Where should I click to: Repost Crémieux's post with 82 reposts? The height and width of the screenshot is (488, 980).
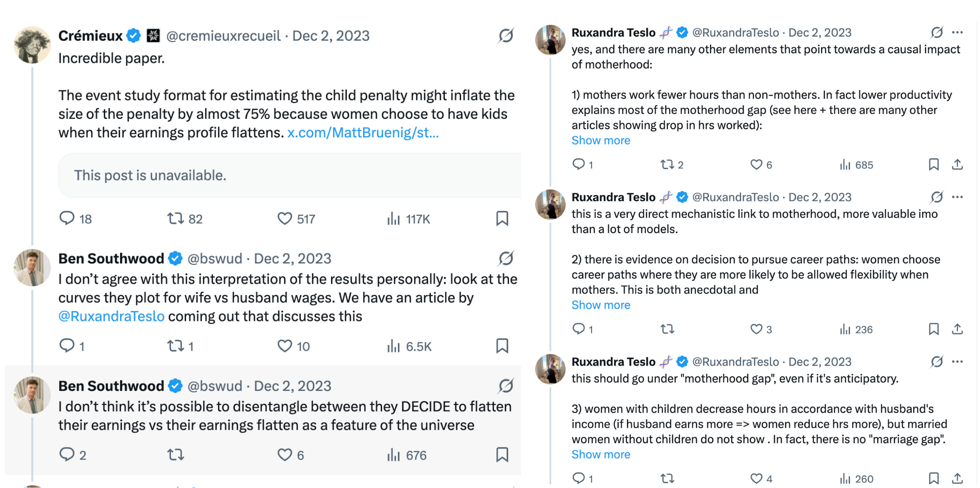[x=176, y=219]
